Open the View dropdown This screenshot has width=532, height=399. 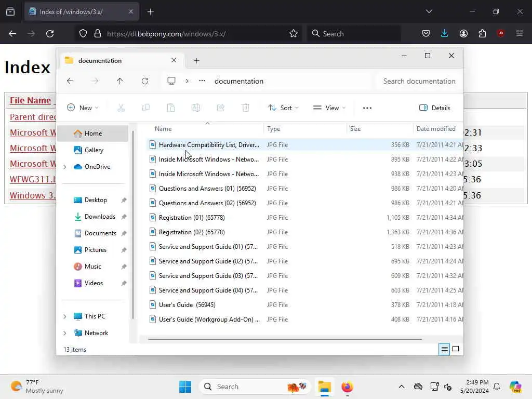(x=329, y=108)
